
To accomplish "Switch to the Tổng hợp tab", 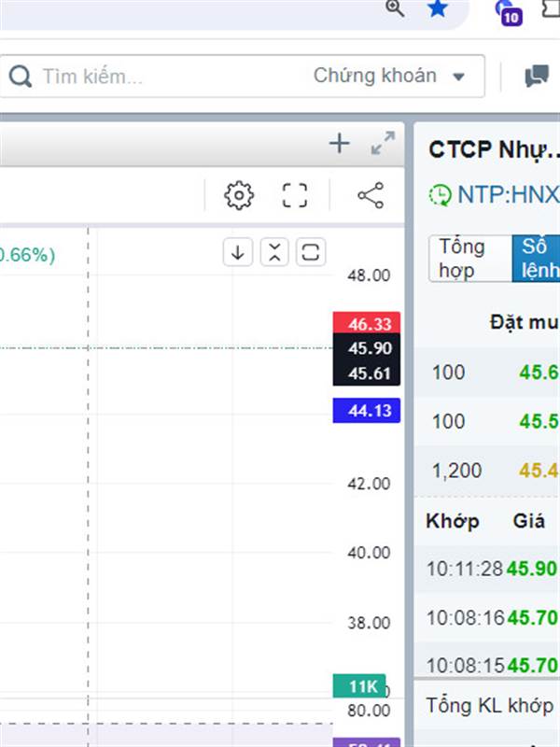I will click(470, 259).
